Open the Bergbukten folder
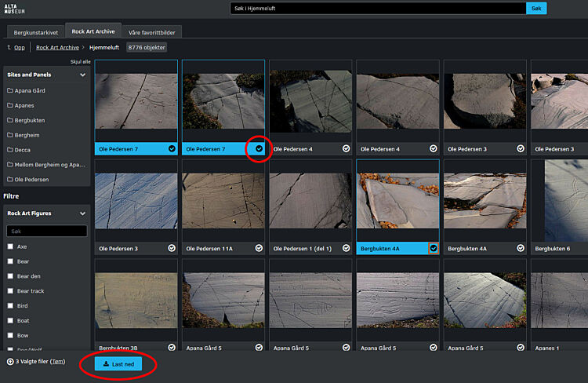This screenshot has height=383, width=588. pyautogui.click(x=26, y=120)
